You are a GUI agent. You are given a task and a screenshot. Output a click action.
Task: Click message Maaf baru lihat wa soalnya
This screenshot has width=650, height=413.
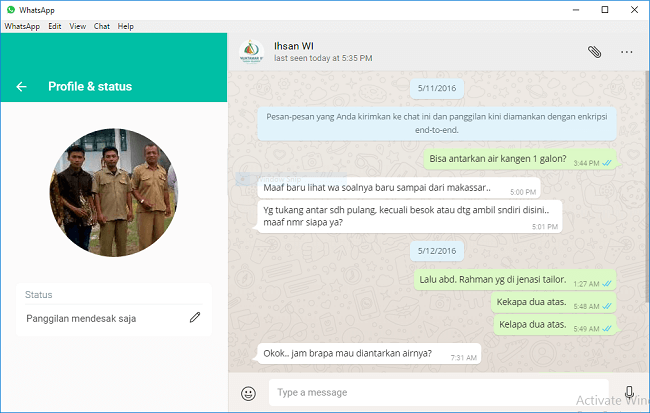click(x=399, y=188)
